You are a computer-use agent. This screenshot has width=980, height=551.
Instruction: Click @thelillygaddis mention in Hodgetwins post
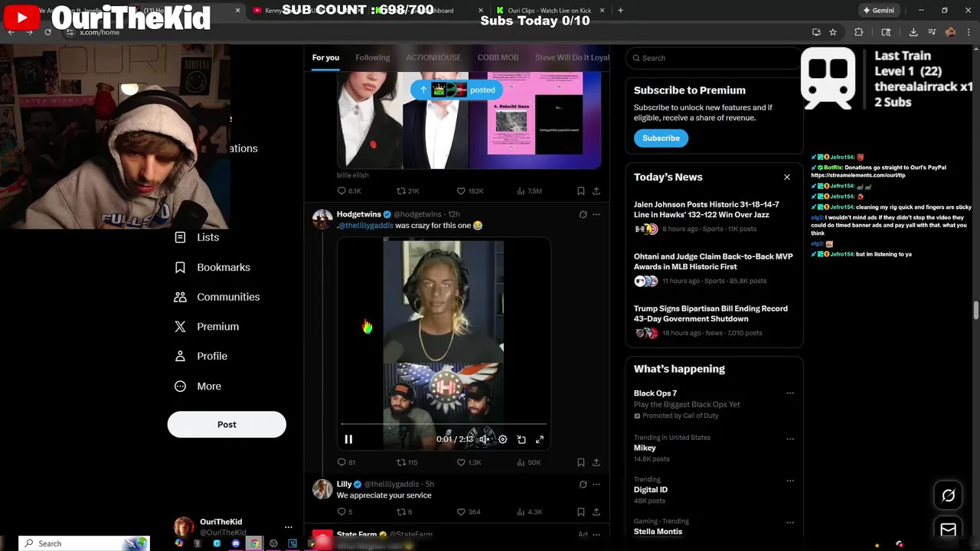366,226
